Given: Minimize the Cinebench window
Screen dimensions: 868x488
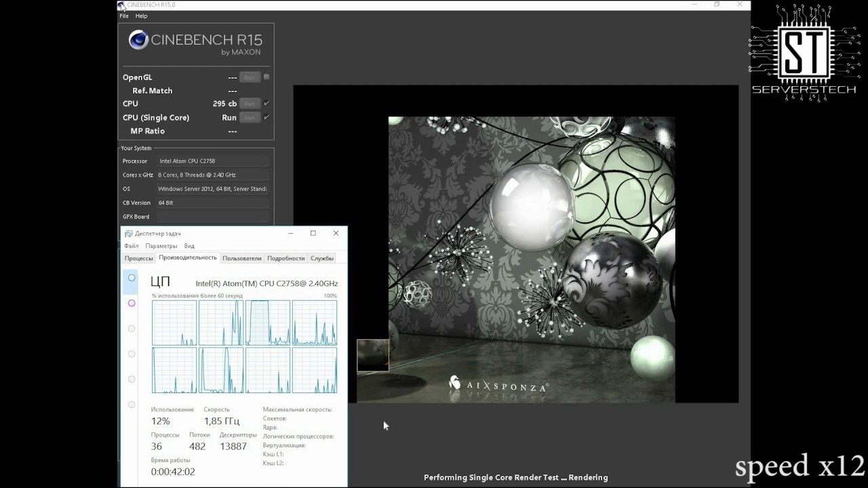Looking at the screenshot, I should pos(695,5).
